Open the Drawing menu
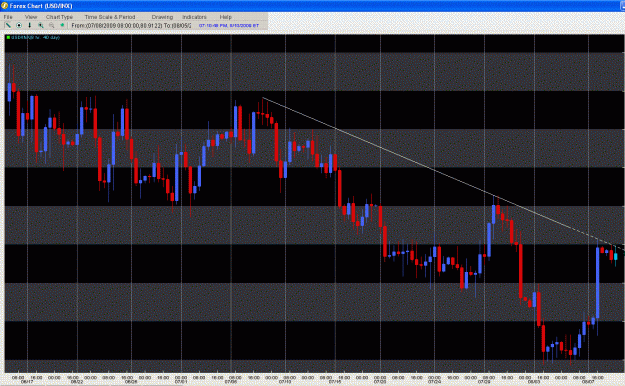The width and height of the screenshot is (625, 386). point(162,17)
